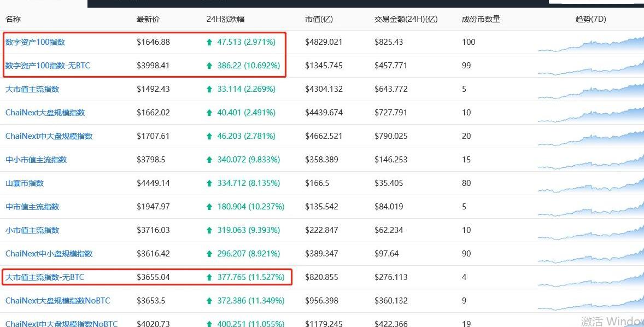The width and height of the screenshot is (644, 327).
Task: Open the 数字资产100指数 link
Action: click(x=35, y=42)
